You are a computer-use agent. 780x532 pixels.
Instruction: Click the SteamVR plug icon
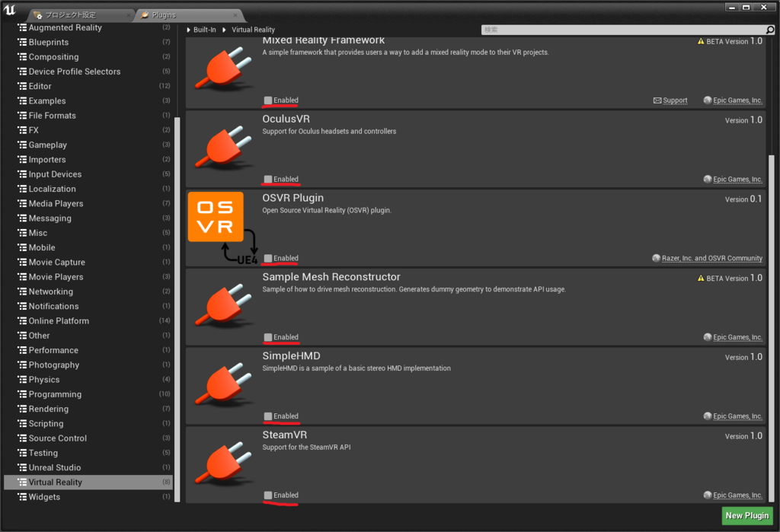224,464
